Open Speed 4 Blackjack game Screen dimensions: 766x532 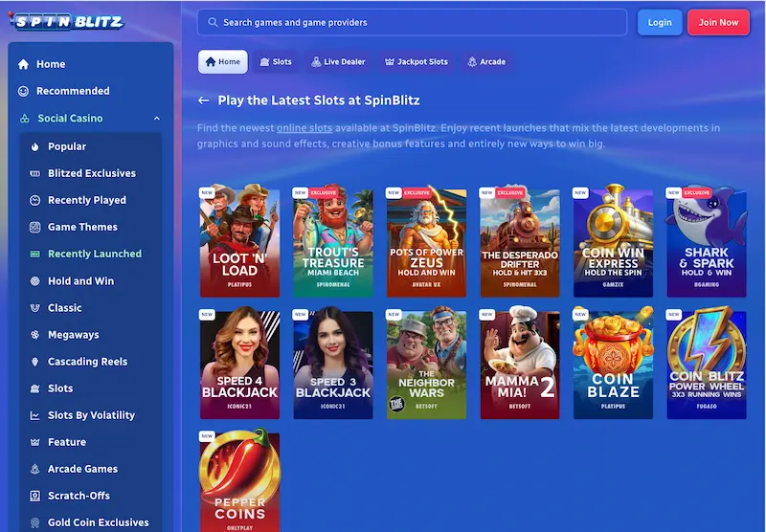(x=240, y=363)
